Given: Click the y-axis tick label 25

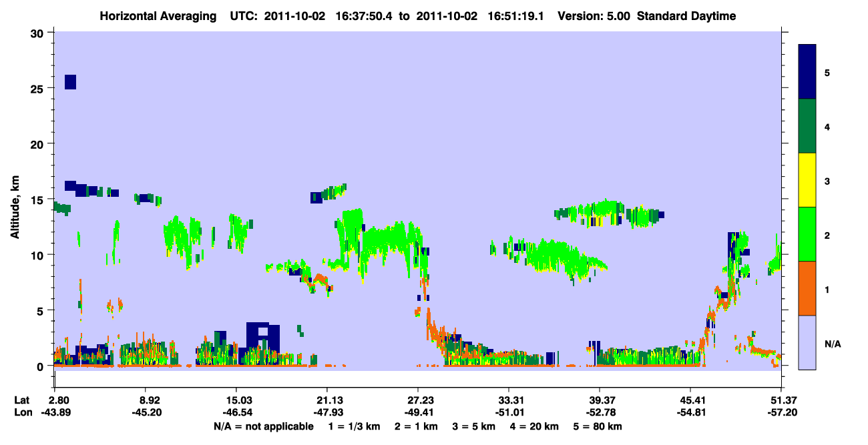Looking at the screenshot, I should pos(38,88).
